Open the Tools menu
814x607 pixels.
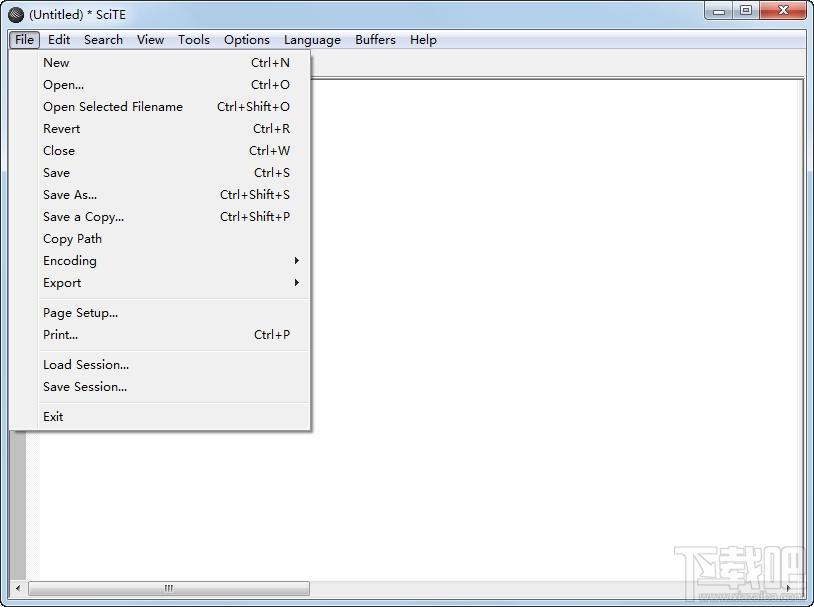(194, 40)
